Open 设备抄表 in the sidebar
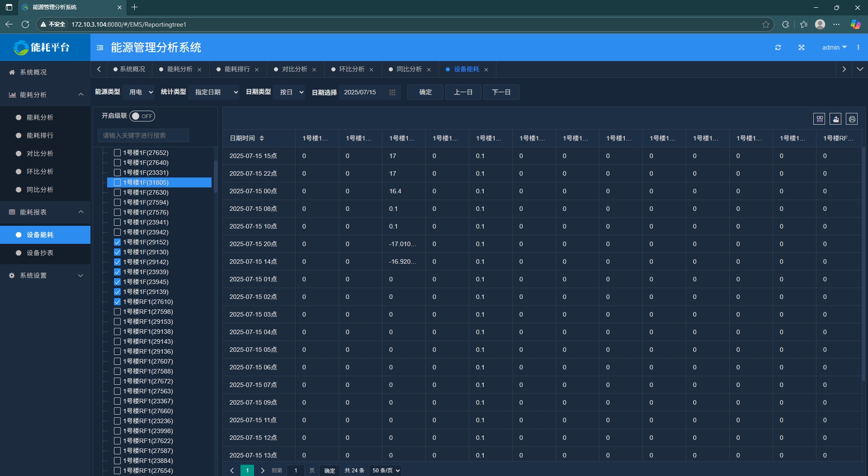The image size is (868, 476). pyautogui.click(x=40, y=253)
